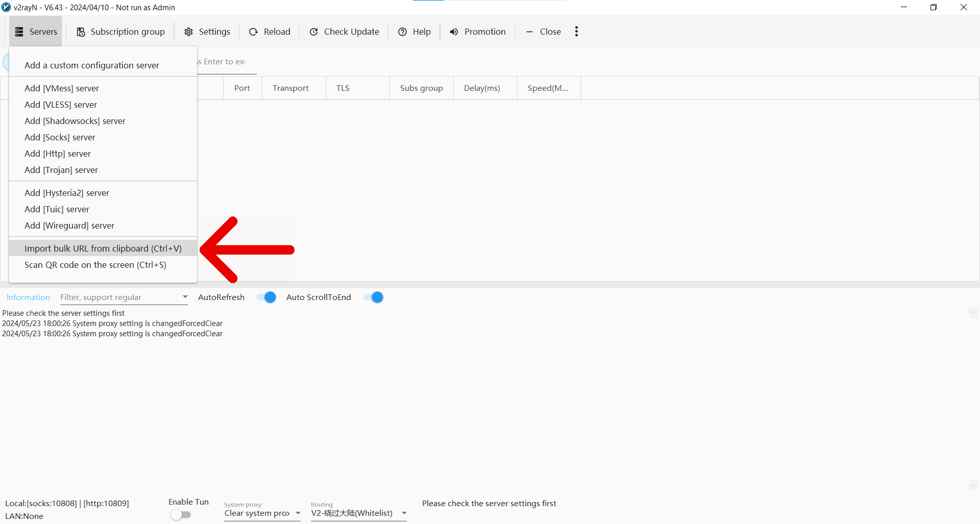Viewport: 980px width, 524px height.
Task: Click the Information label
Action: 28,297
